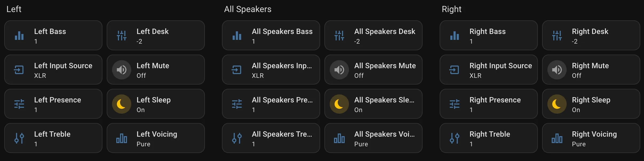
Task: Click the Right Bass bar chart icon
Action: (455, 36)
